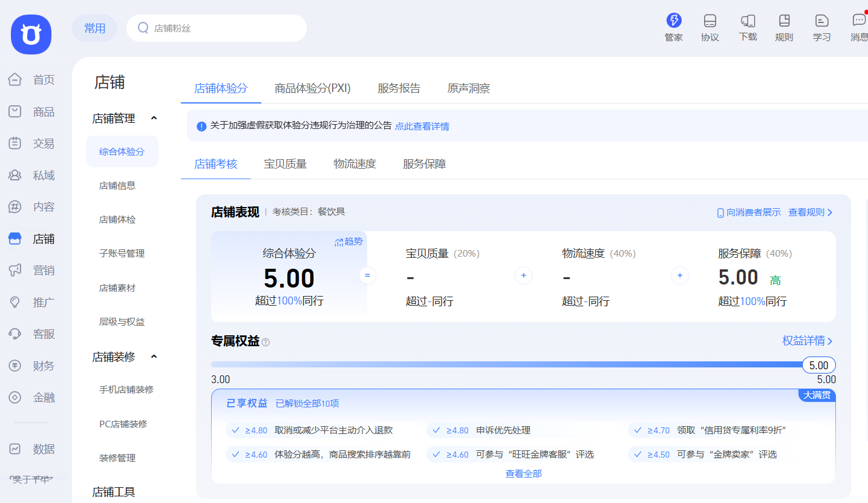The width and height of the screenshot is (868, 503).
Task: Open 推广 promotion in sidebar
Action: [31, 302]
